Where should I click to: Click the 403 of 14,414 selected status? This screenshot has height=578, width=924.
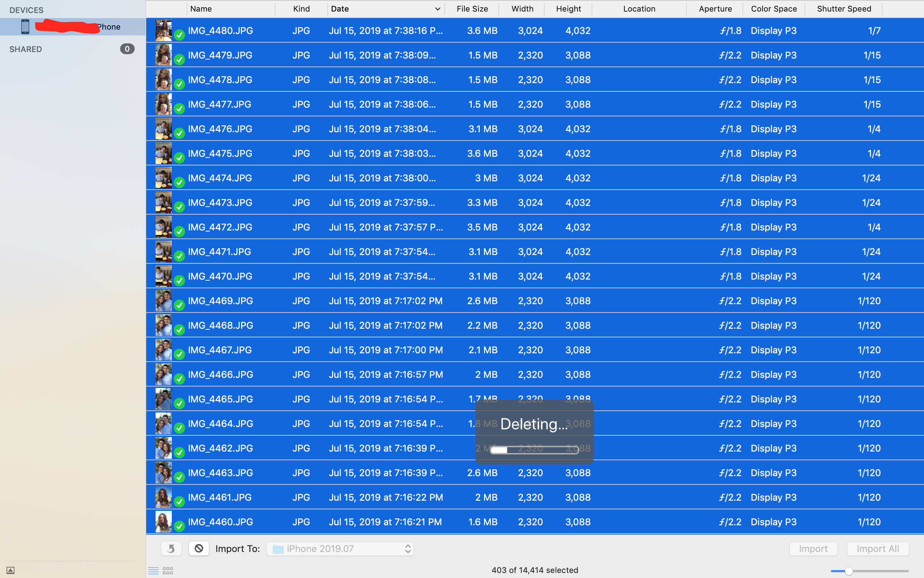coord(535,570)
